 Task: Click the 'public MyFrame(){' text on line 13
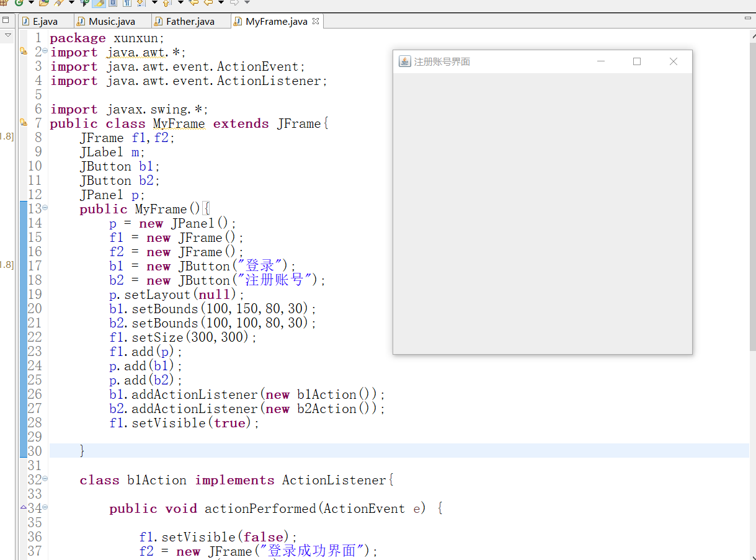click(x=146, y=209)
